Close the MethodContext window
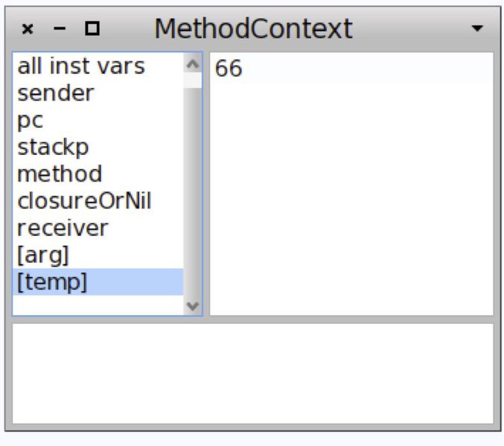Screen dimensions: 504x446 [28, 29]
